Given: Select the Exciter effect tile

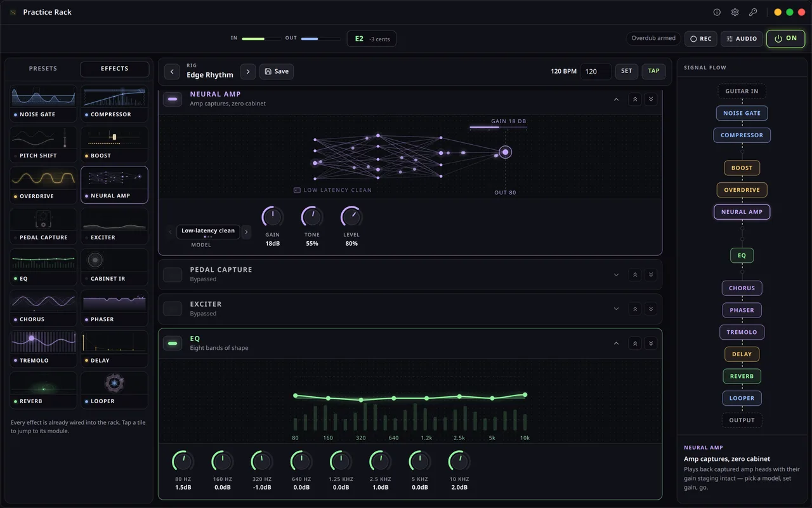Looking at the screenshot, I should click(x=114, y=226).
